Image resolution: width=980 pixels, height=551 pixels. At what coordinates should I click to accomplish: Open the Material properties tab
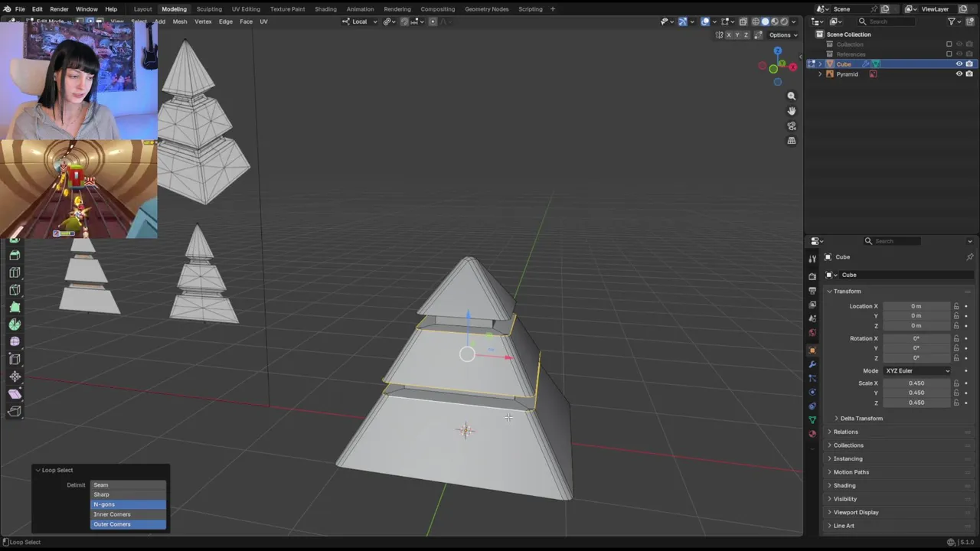(x=812, y=433)
